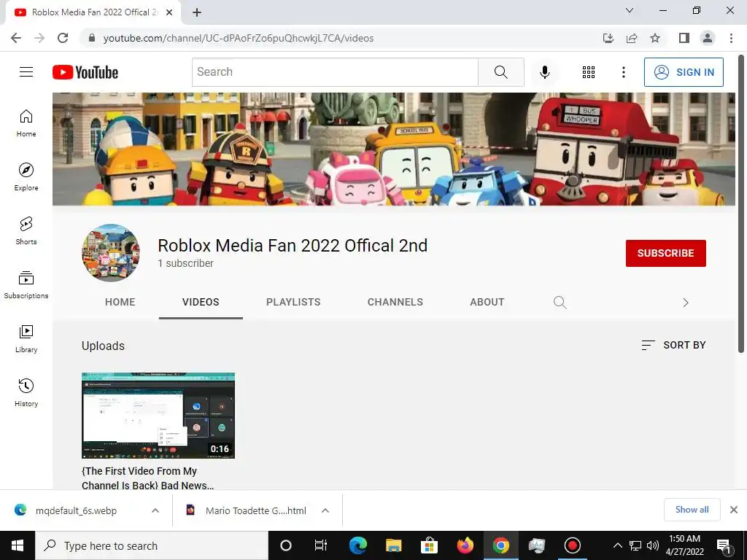
Task: Show hidden system tray icons
Action: click(x=617, y=545)
